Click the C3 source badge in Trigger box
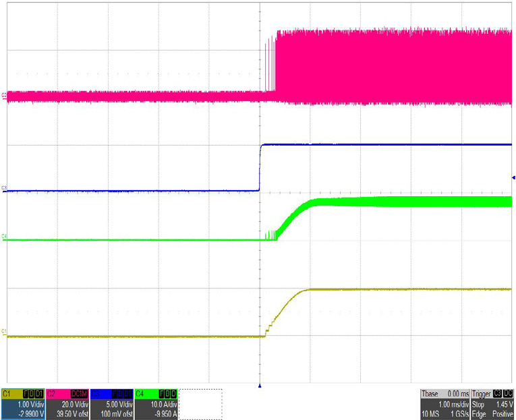 (x=497, y=392)
